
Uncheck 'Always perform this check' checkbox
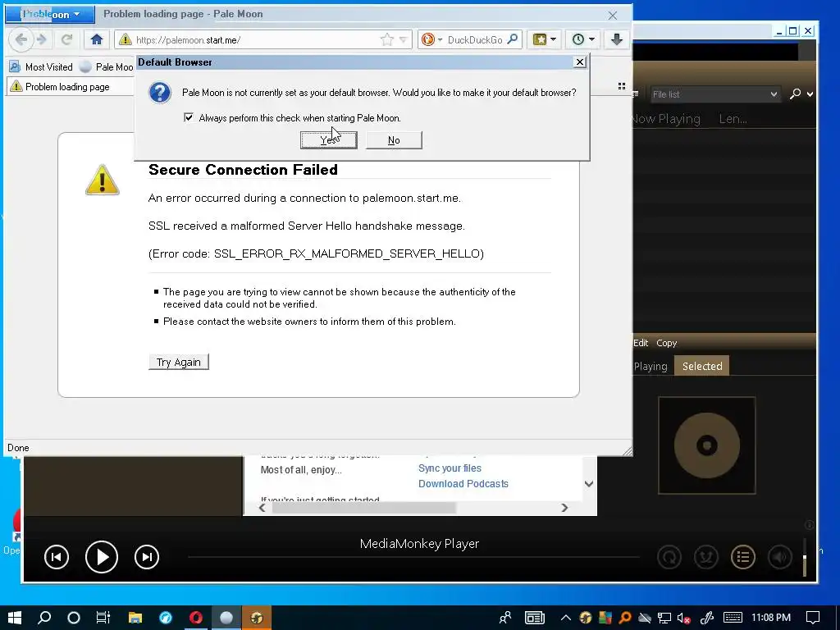coord(189,117)
